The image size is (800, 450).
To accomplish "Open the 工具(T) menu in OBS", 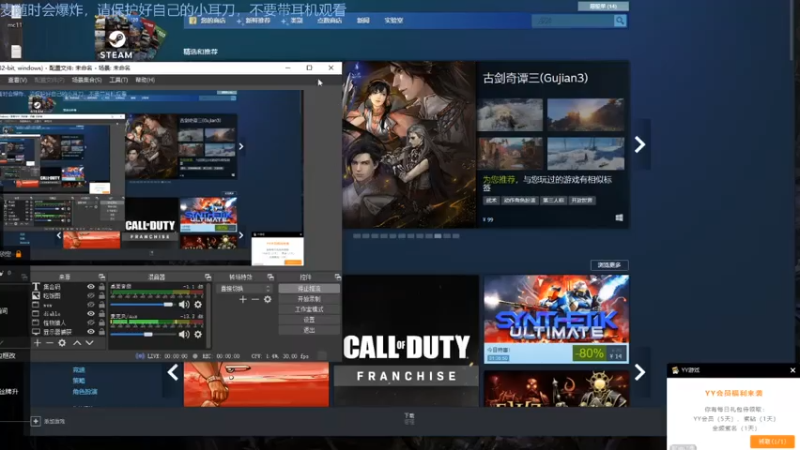I will [118, 80].
